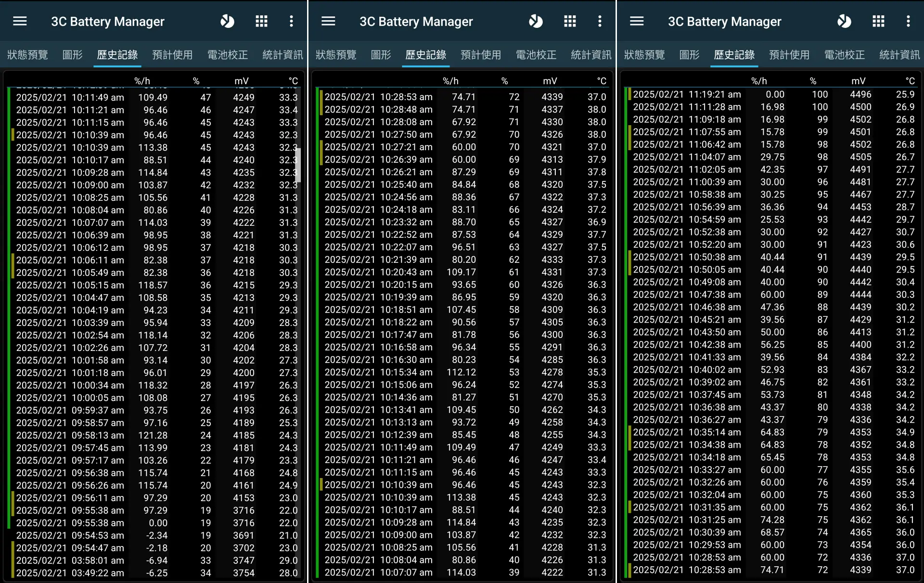Open three-dot overflow menu in left panel
This screenshot has width=924, height=583.
(291, 21)
